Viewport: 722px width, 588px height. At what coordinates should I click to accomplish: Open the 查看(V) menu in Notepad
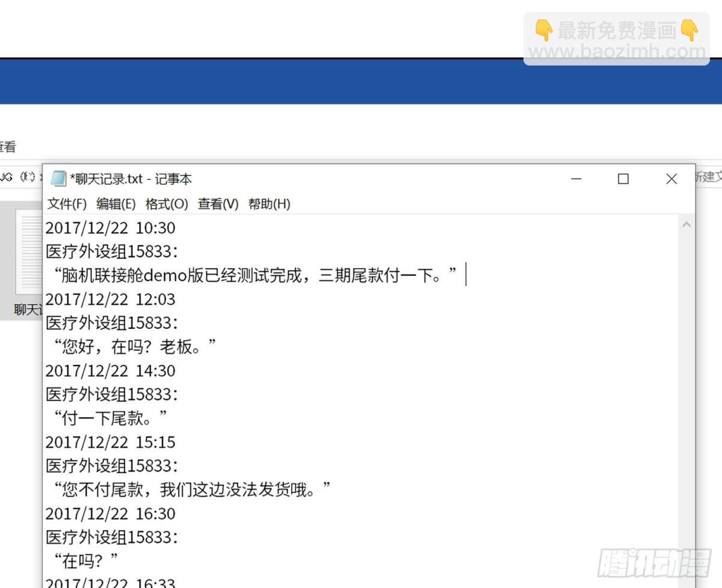click(x=218, y=204)
